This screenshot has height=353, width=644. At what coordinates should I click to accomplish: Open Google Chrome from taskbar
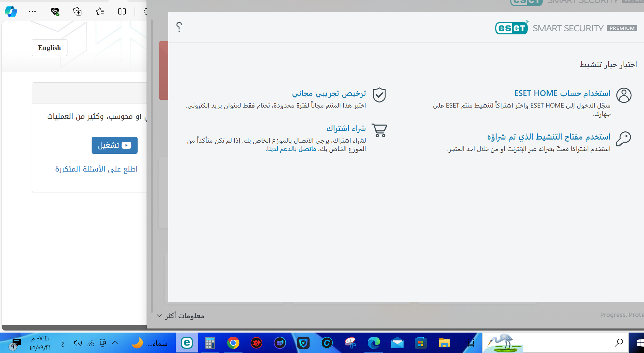tap(233, 343)
